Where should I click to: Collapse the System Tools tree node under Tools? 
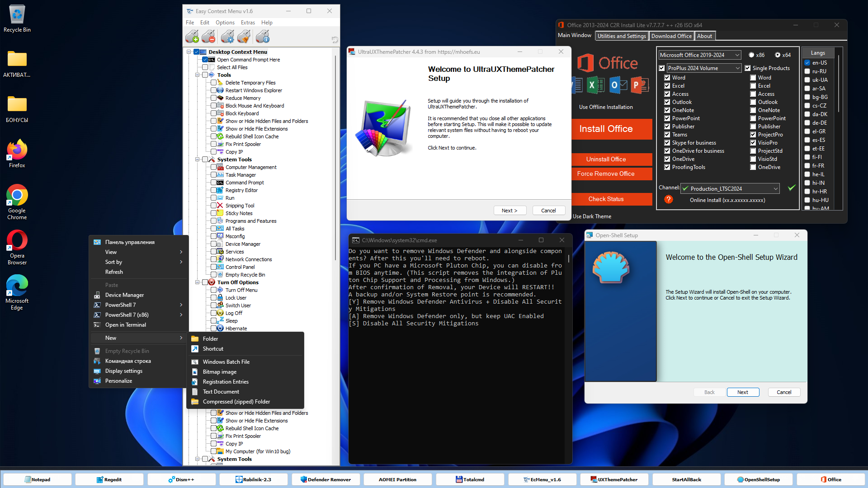pos(198,160)
